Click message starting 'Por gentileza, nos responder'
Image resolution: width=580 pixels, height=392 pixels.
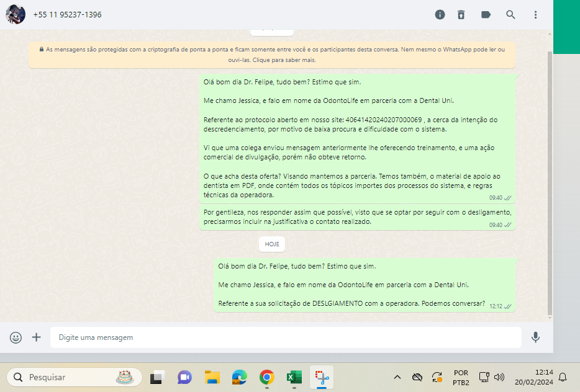357,217
